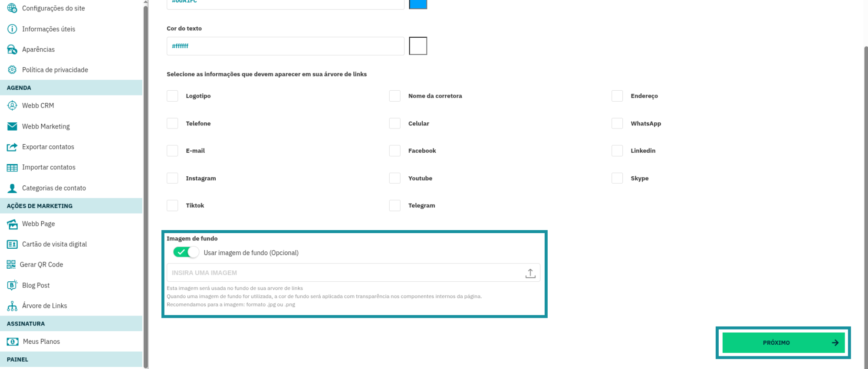Click the upload icon in image field

530,273
